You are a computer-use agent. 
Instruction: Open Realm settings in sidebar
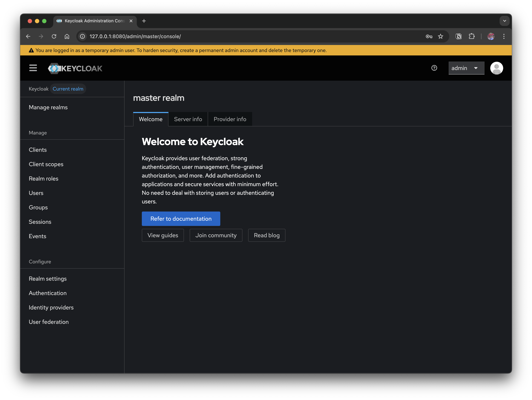point(48,278)
